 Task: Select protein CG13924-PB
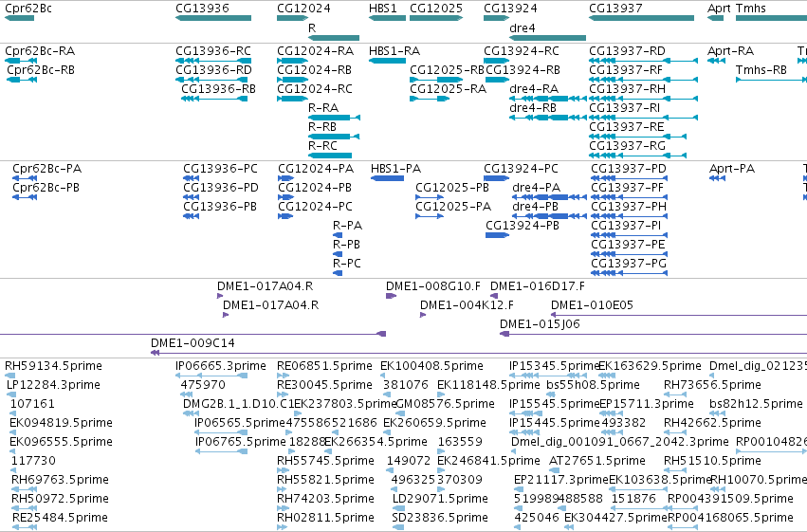coord(523,226)
